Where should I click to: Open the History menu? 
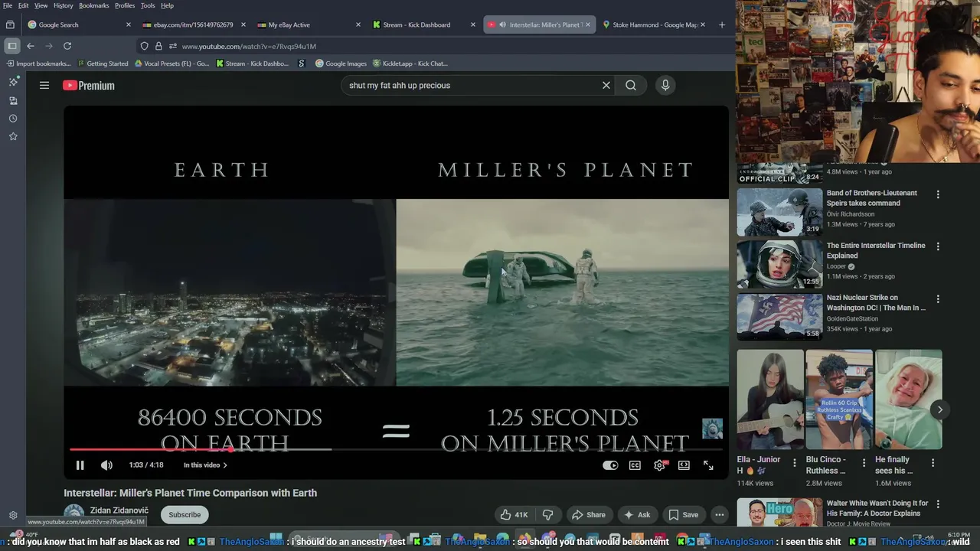(x=64, y=5)
